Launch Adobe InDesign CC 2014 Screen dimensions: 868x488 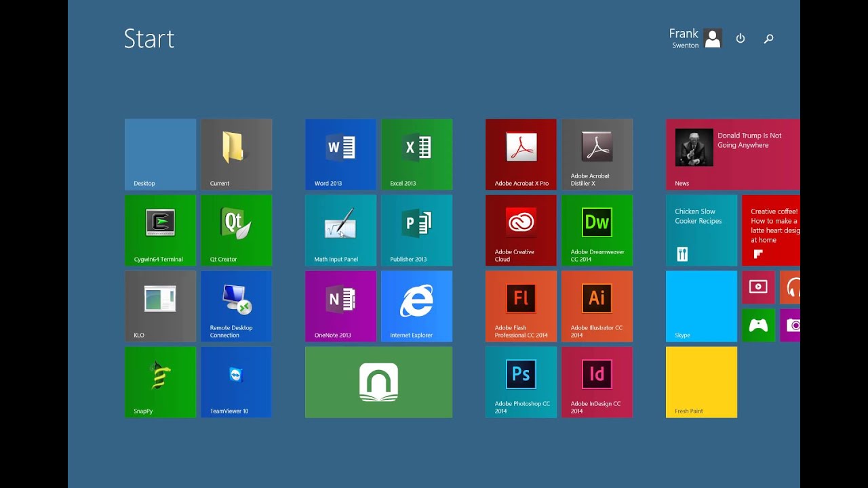(597, 382)
